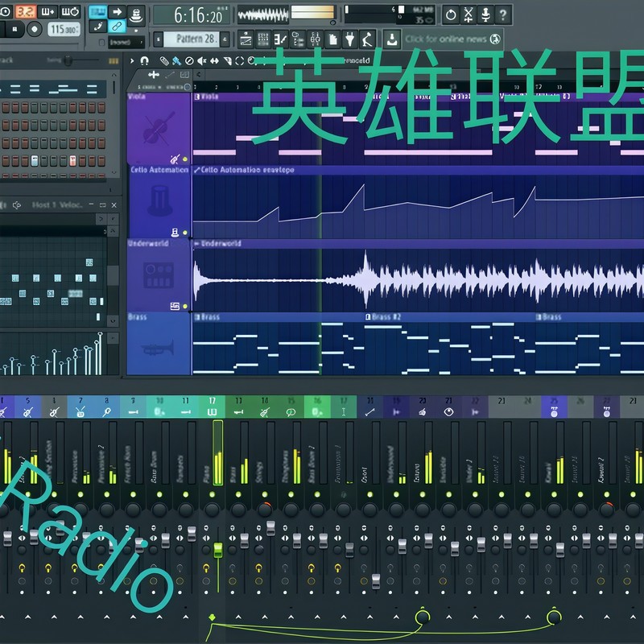Select the Brass track header with trumpet image
The height and width of the screenshot is (644, 644).
[159, 344]
